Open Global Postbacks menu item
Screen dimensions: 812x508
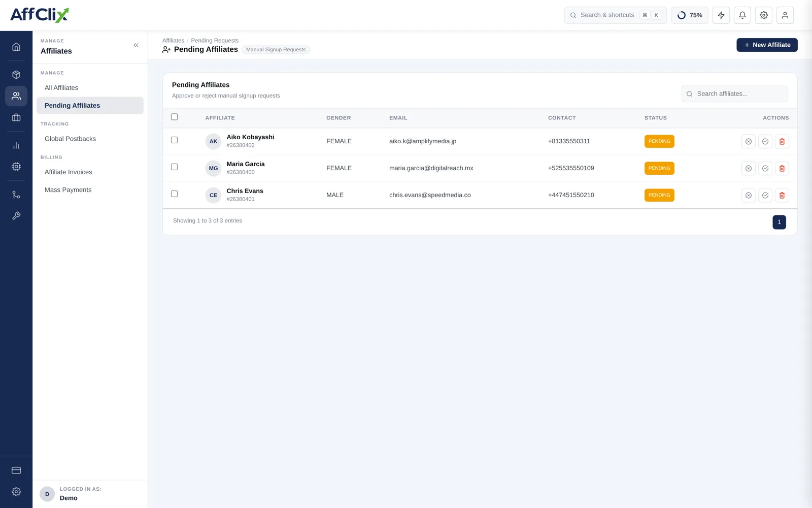pyautogui.click(x=90, y=139)
